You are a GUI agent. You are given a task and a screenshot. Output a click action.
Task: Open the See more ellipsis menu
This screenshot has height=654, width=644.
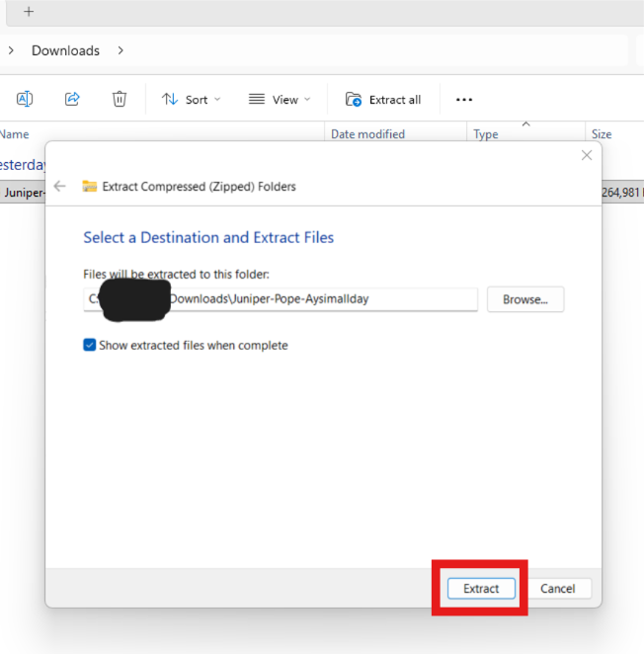464,99
